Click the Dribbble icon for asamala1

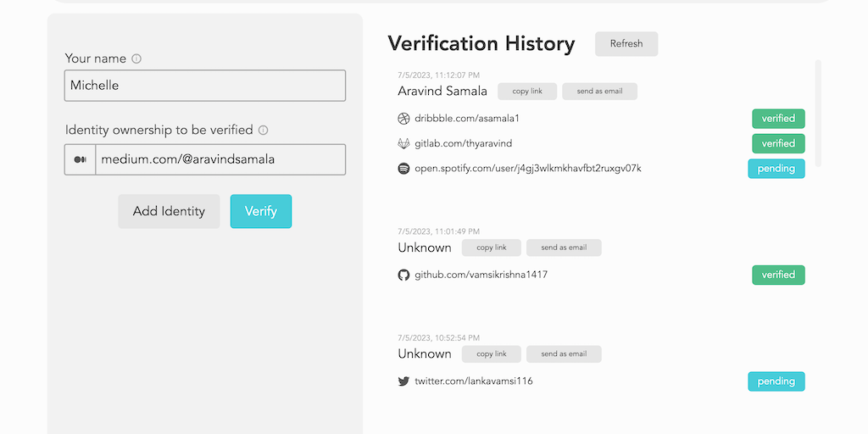[403, 119]
